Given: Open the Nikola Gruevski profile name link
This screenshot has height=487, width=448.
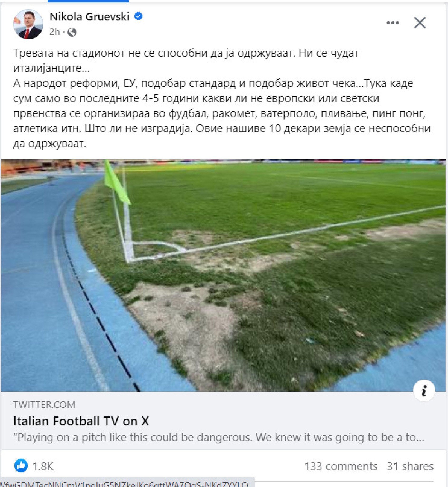Looking at the screenshot, I should 90,16.
